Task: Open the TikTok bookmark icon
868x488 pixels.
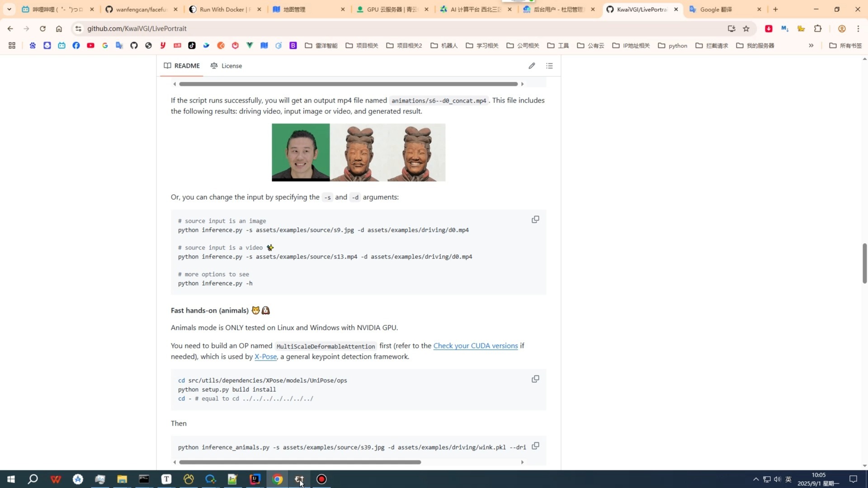Action: coord(192,46)
